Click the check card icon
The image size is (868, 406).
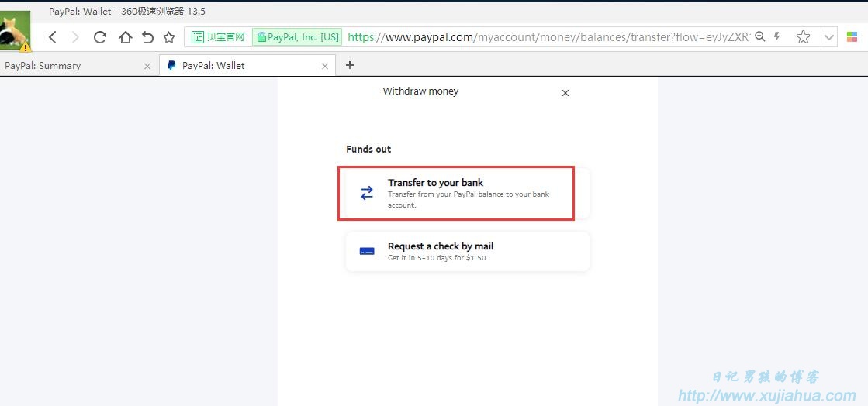(367, 251)
